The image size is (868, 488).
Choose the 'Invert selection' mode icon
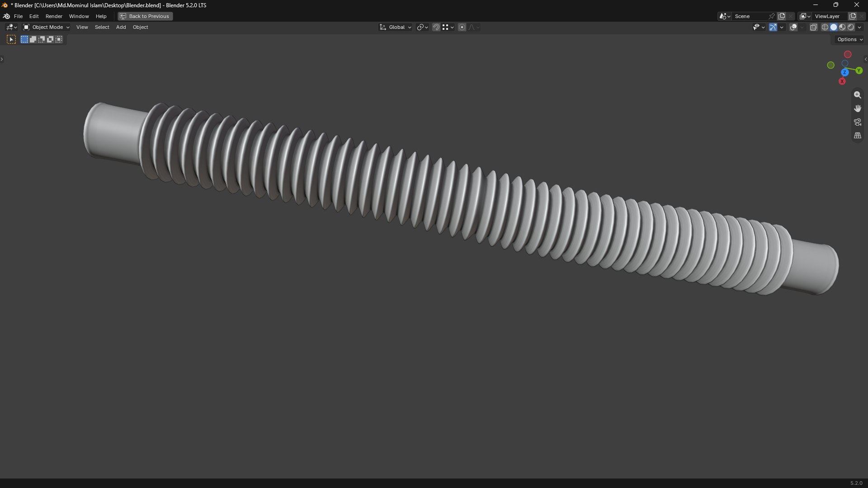click(x=50, y=40)
